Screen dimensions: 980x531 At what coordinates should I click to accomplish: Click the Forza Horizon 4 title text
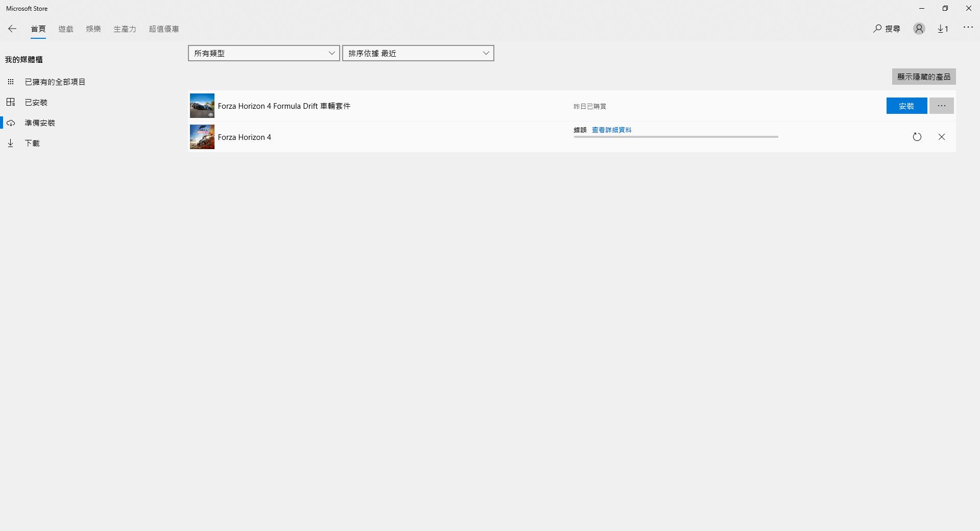tap(244, 137)
